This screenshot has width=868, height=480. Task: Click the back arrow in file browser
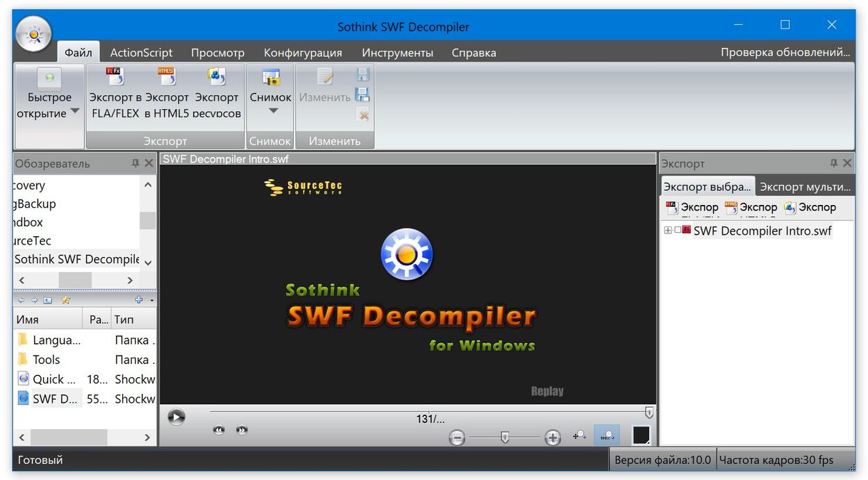(x=22, y=300)
